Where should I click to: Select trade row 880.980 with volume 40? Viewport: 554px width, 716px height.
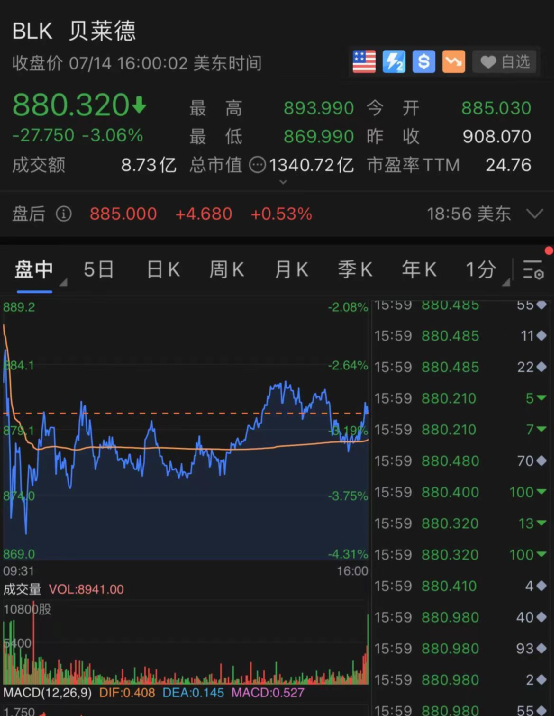tap(461, 617)
